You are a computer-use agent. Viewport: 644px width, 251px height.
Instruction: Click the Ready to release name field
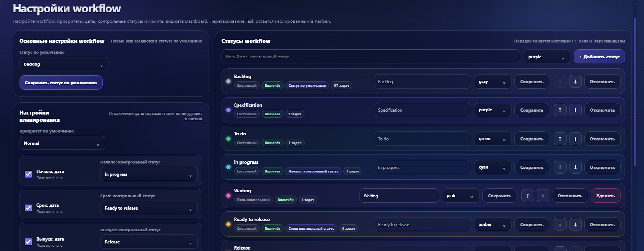[422, 225]
